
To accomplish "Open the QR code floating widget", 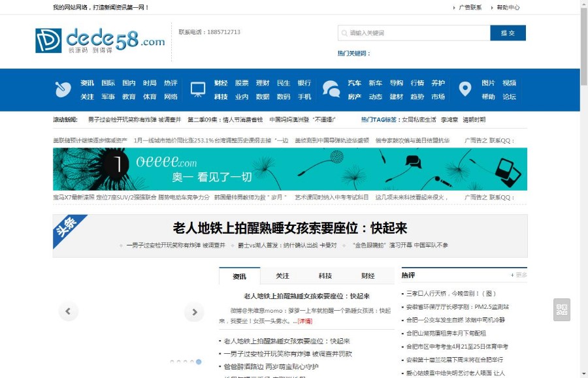I will (562, 309).
